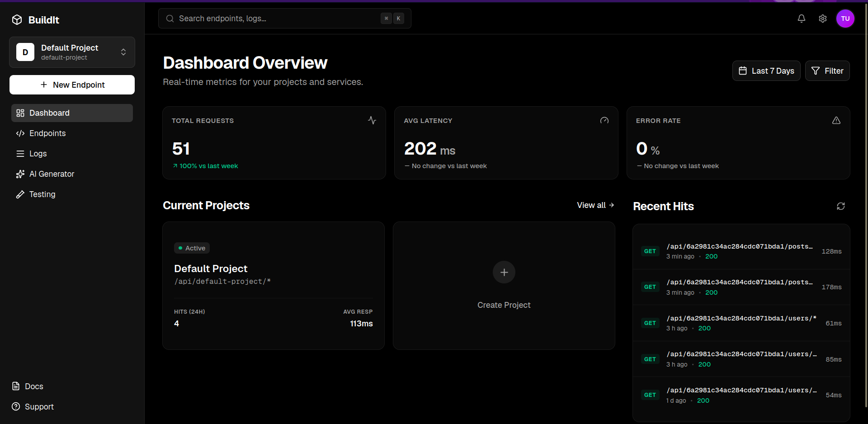Viewport: 868px width, 424px height.
Task: Click the Recent Hits heading
Action: point(663,207)
